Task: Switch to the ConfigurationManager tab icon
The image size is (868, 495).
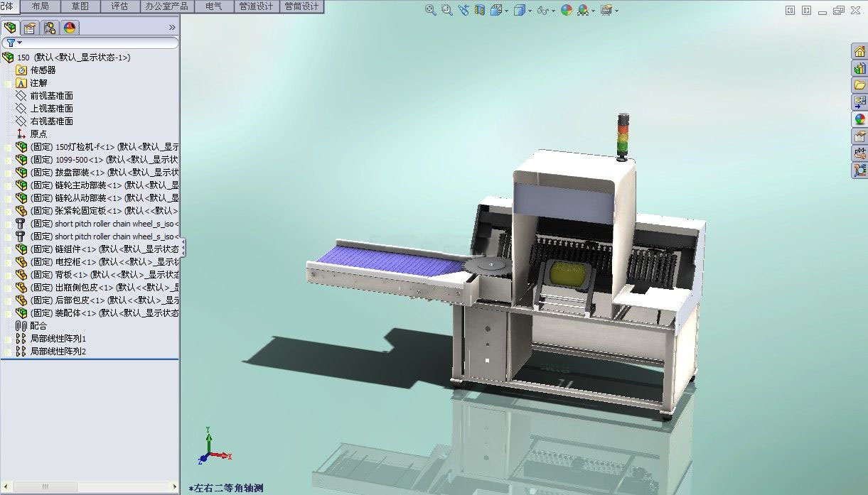Action: [x=50, y=28]
